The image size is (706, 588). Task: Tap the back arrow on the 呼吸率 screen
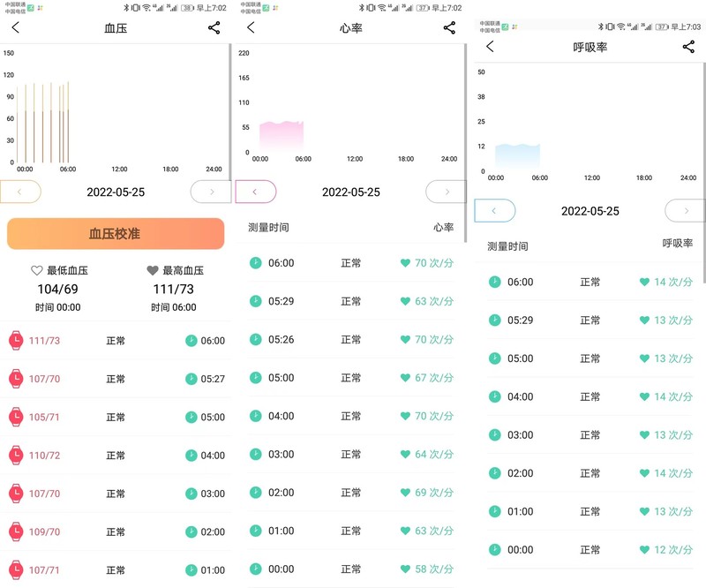point(488,47)
